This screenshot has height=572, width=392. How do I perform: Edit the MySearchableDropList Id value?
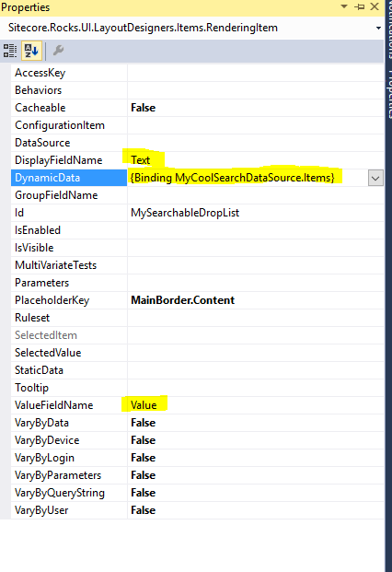click(x=185, y=213)
